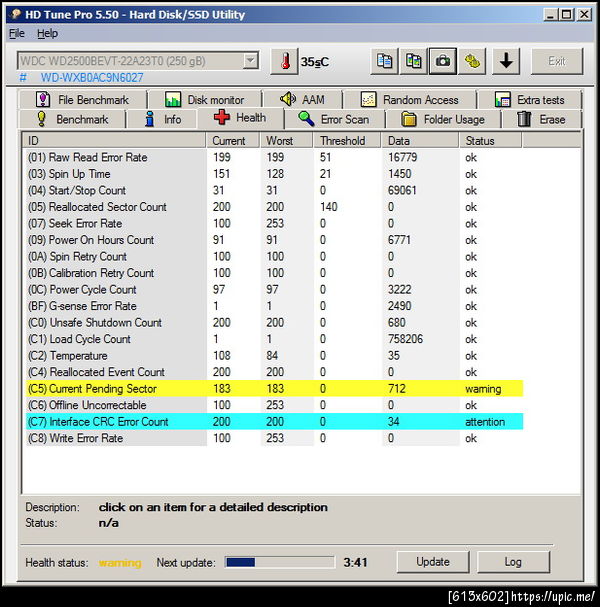The image size is (600, 607).
Task: Click the Disk monitor chart icon
Action: (173, 99)
